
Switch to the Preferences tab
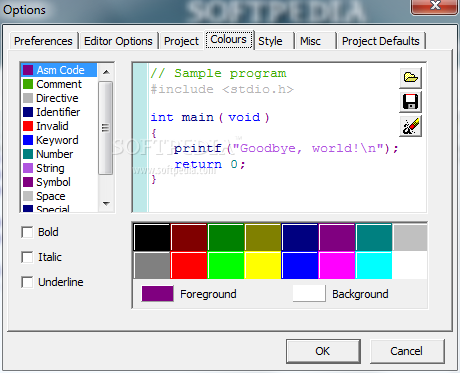coord(43,41)
